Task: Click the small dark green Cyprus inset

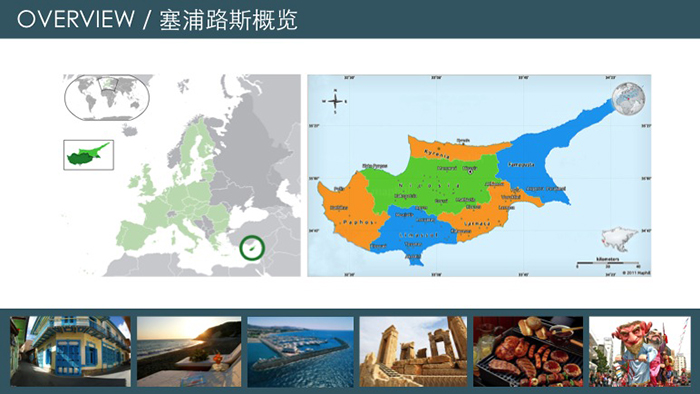Action: 88,154
